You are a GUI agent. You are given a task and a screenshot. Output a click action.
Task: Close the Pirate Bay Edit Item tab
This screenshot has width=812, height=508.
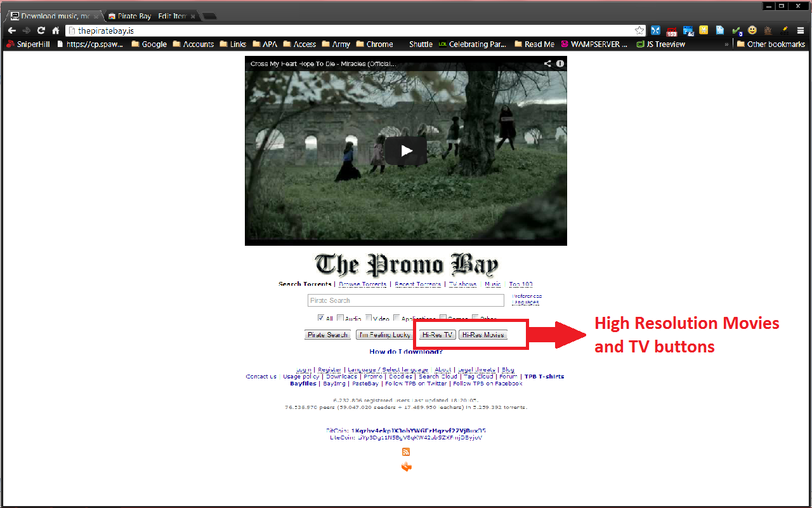tap(193, 16)
